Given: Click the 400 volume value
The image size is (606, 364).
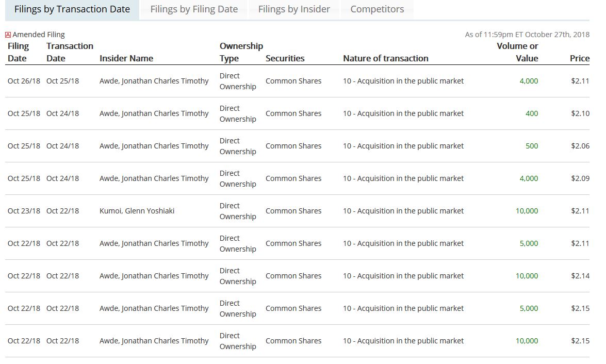Looking at the screenshot, I should tap(532, 113).
